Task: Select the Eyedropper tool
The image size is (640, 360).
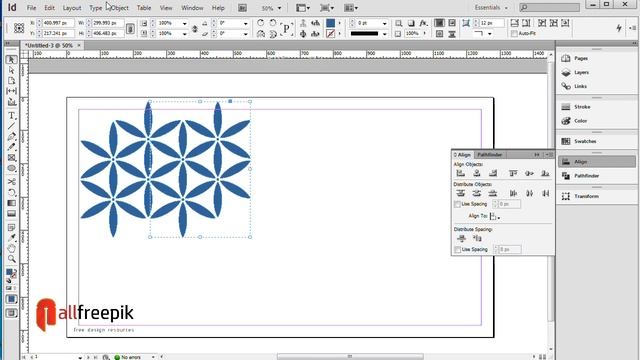Action: 11,238
